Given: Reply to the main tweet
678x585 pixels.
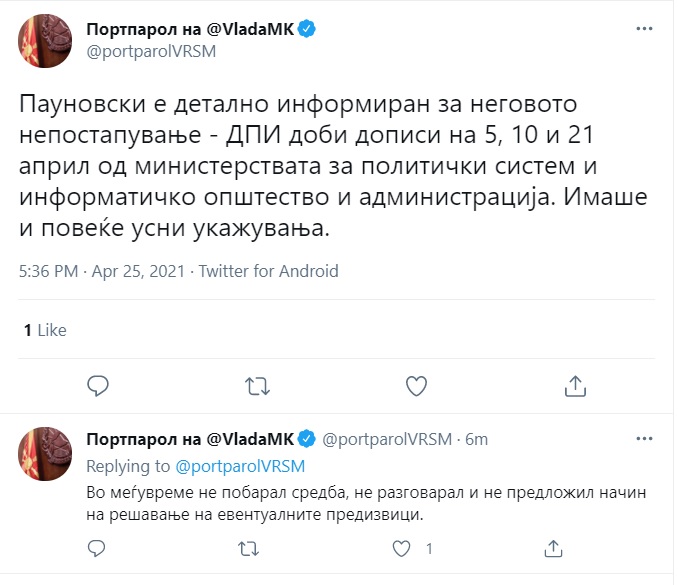Looking at the screenshot, I should click(x=98, y=386).
